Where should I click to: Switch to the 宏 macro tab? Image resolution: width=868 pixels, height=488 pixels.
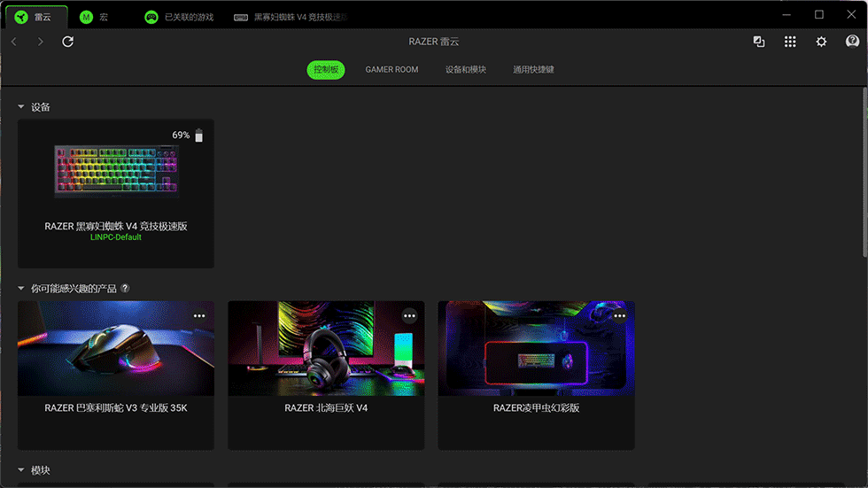[94, 17]
